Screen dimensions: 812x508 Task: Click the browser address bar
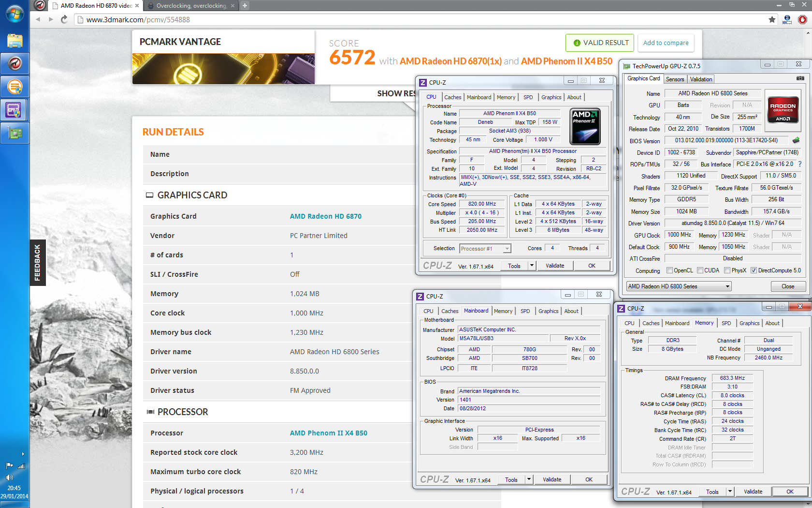pos(420,19)
